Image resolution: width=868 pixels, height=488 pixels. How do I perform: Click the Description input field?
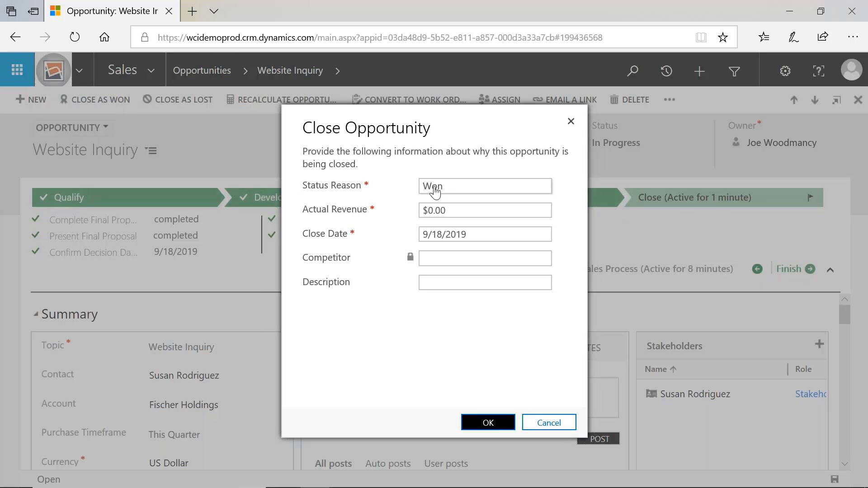485,282
